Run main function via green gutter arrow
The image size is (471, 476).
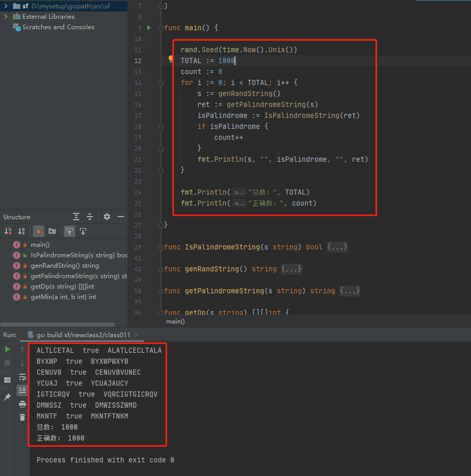[x=149, y=28]
